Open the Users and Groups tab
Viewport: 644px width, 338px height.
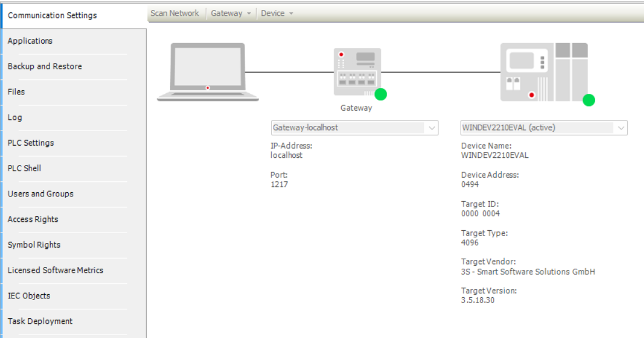point(41,193)
